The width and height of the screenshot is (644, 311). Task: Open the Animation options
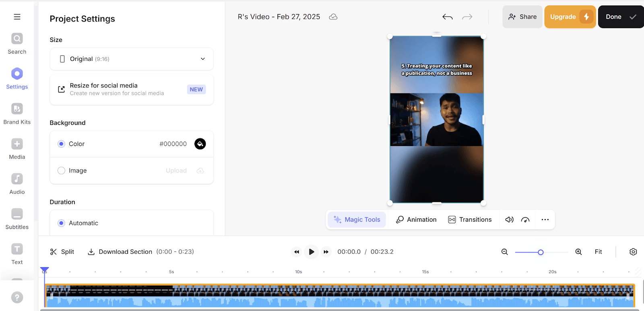[416, 220]
